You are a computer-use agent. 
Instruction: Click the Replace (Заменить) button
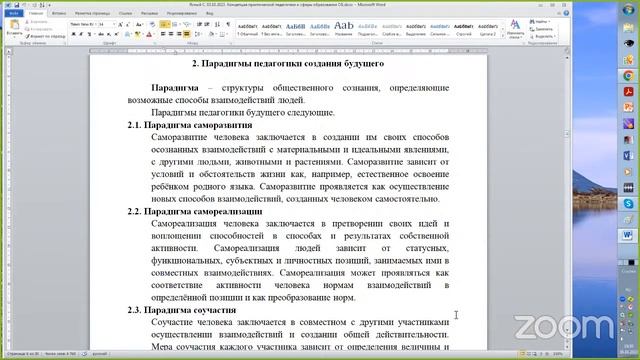[x=542, y=29]
